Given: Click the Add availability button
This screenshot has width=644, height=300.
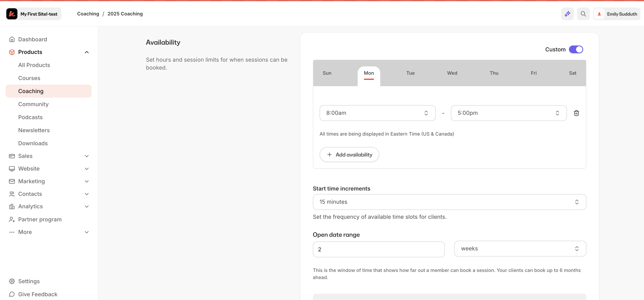Looking at the screenshot, I should point(349,155).
